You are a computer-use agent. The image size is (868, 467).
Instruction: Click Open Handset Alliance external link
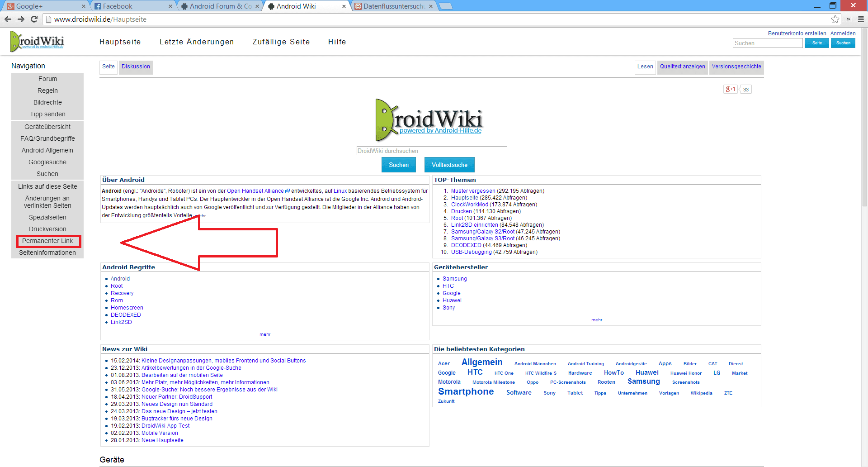(x=258, y=191)
